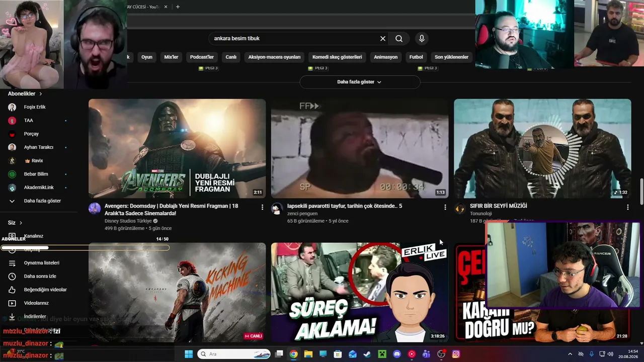This screenshot has width=644, height=362.
Task: Open Foşix Erlik channel avatar
Action: tap(12, 107)
